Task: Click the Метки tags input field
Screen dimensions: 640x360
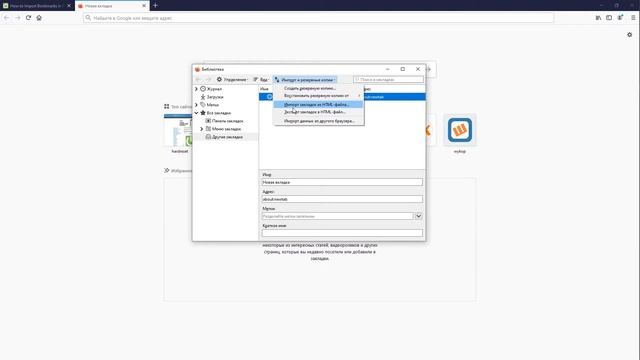Action: (338, 216)
